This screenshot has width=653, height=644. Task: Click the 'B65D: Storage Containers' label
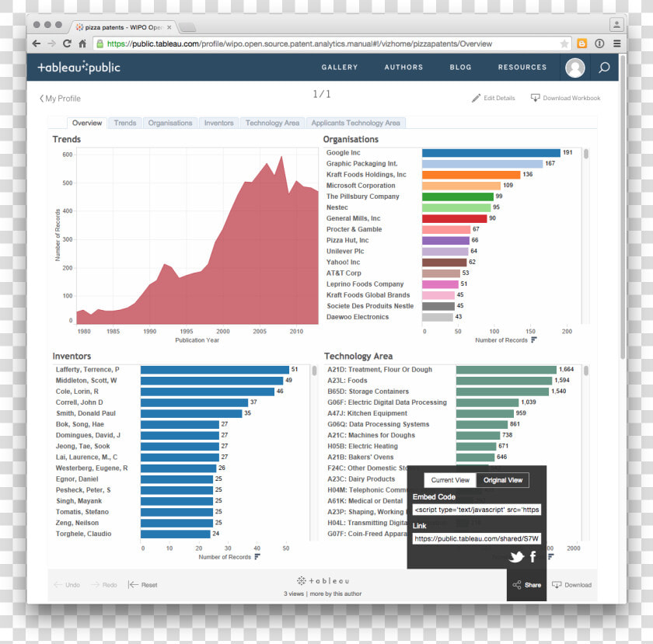(368, 392)
